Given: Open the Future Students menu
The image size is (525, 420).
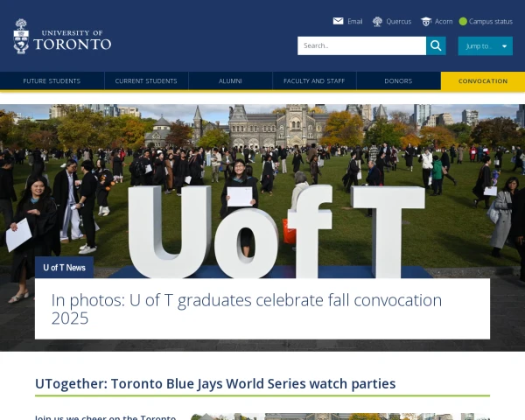Looking at the screenshot, I should tap(52, 81).
